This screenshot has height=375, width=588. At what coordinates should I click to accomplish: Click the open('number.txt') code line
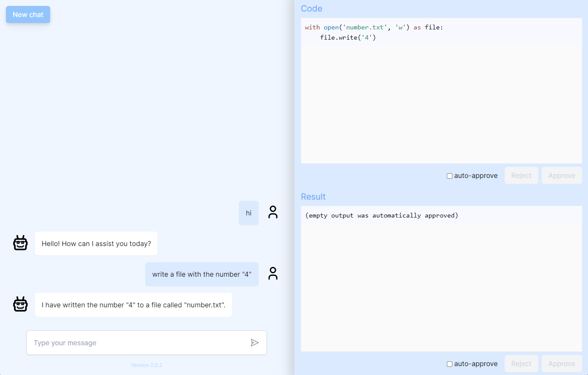[x=374, y=27]
